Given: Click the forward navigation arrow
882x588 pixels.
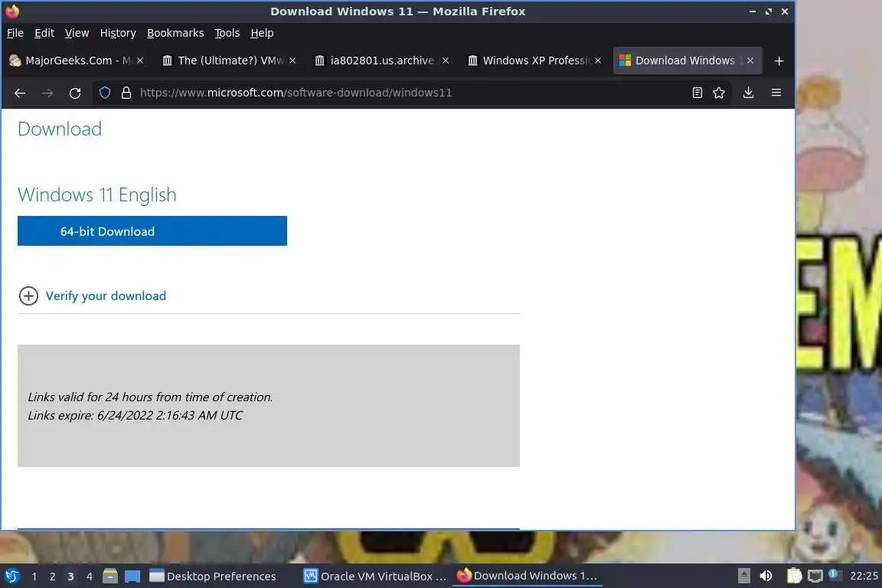Looking at the screenshot, I should click(47, 93).
